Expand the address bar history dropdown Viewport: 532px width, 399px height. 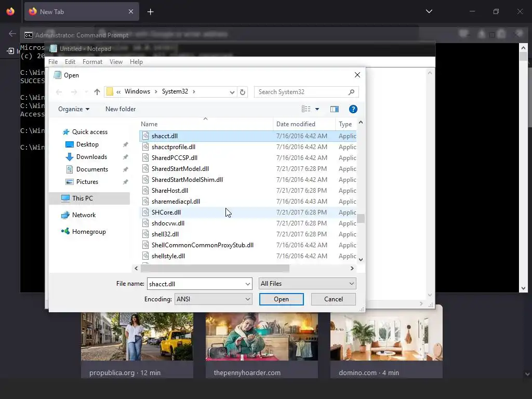(232, 92)
